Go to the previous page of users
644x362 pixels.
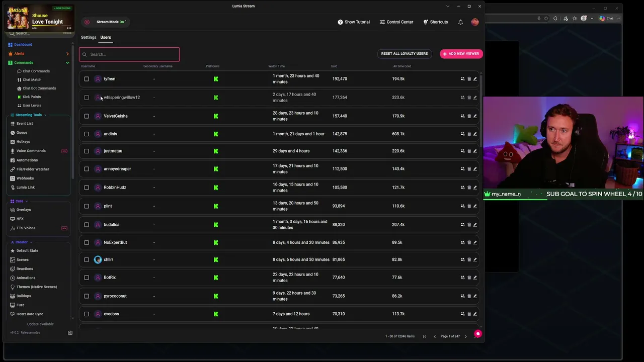435,336
